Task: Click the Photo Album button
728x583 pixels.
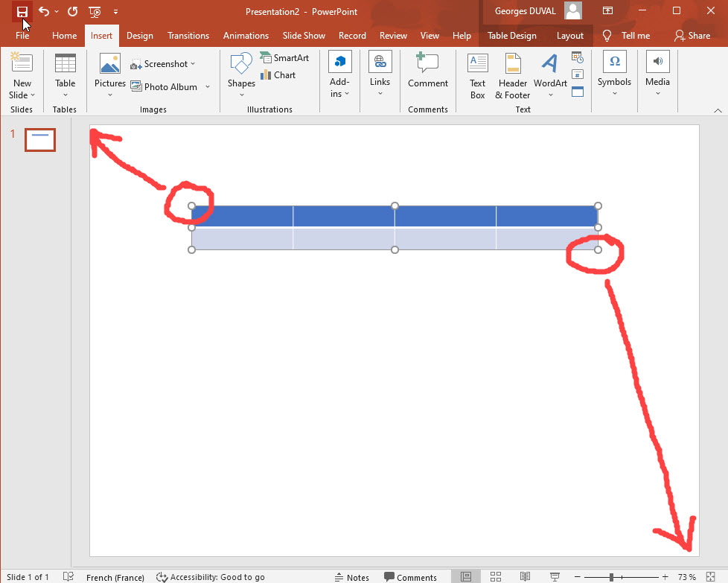Action: point(164,87)
